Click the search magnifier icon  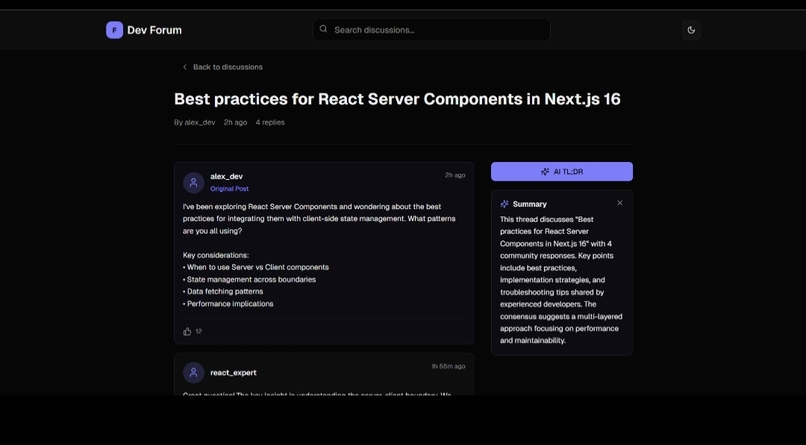tap(323, 29)
